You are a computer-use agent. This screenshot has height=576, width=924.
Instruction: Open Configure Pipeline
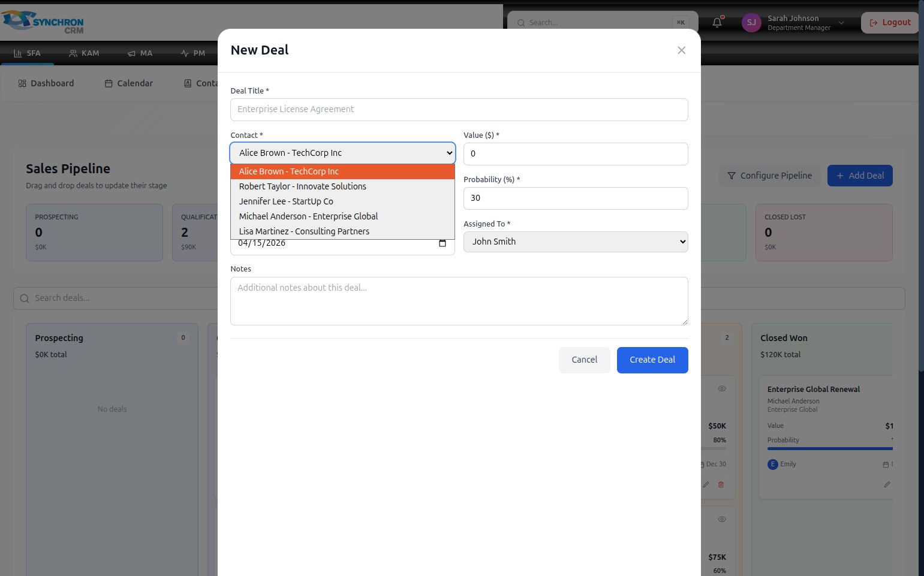(x=770, y=176)
